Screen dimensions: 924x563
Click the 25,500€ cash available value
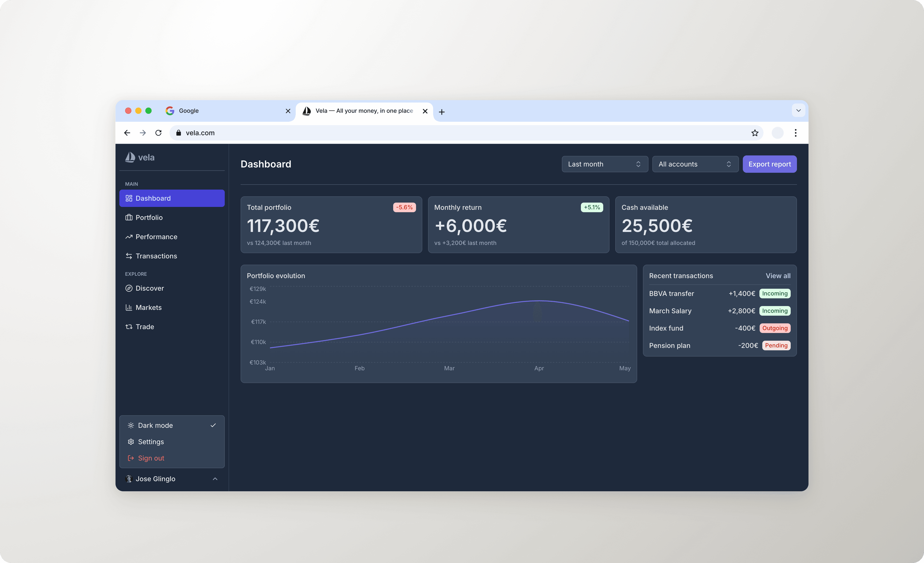[x=657, y=226]
